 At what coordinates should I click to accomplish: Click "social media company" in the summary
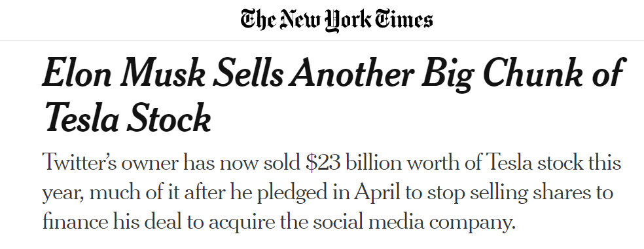(414, 222)
